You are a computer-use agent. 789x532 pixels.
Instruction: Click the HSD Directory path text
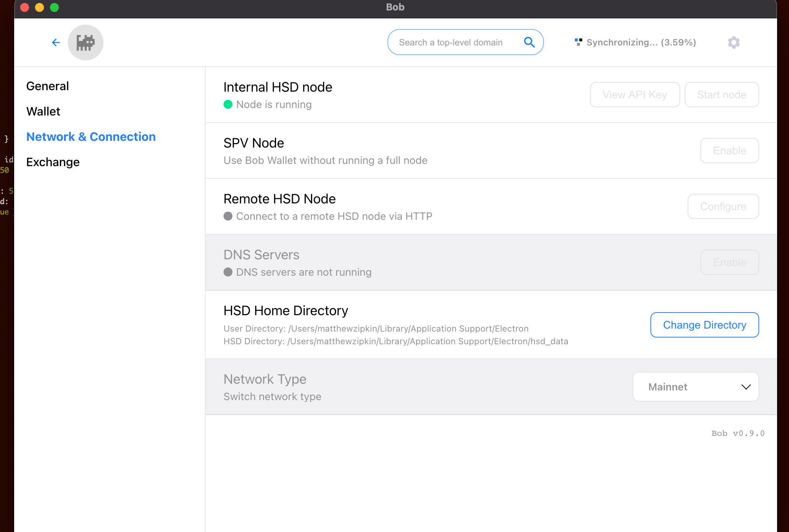[396, 341]
